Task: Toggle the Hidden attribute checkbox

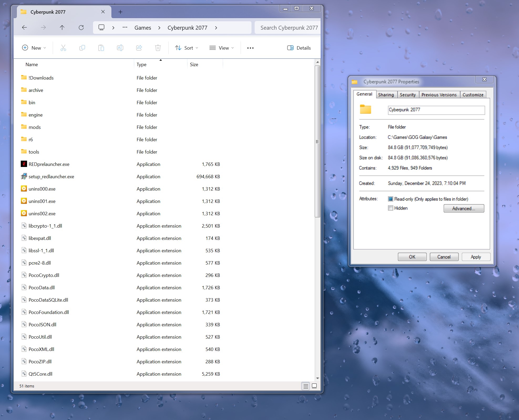Action: click(x=390, y=208)
